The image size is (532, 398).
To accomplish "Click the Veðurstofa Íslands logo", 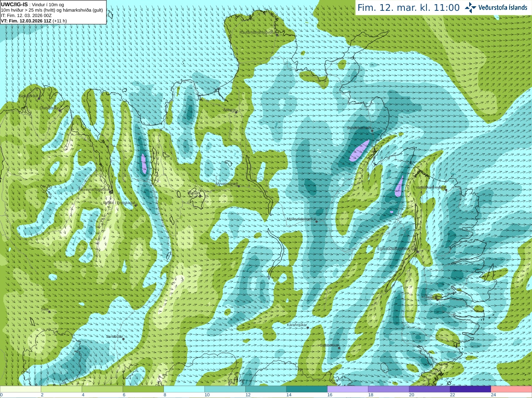I will click(496, 7).
